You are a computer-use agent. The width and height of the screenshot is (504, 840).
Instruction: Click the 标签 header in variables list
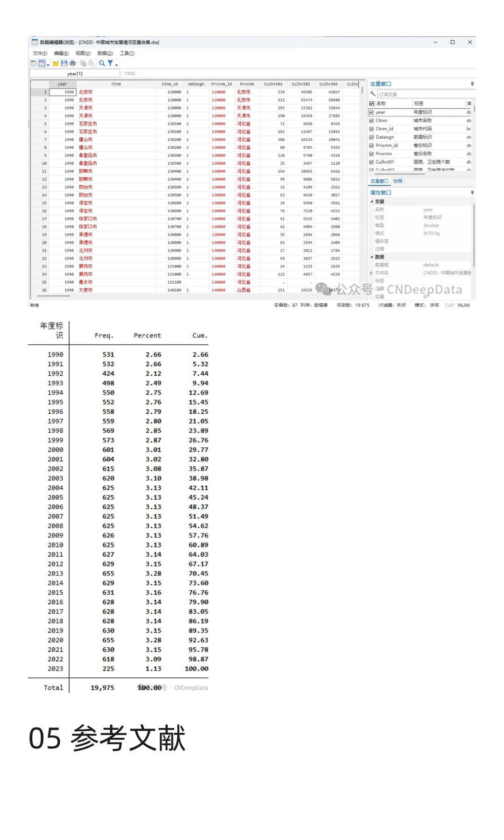(439, 104)
